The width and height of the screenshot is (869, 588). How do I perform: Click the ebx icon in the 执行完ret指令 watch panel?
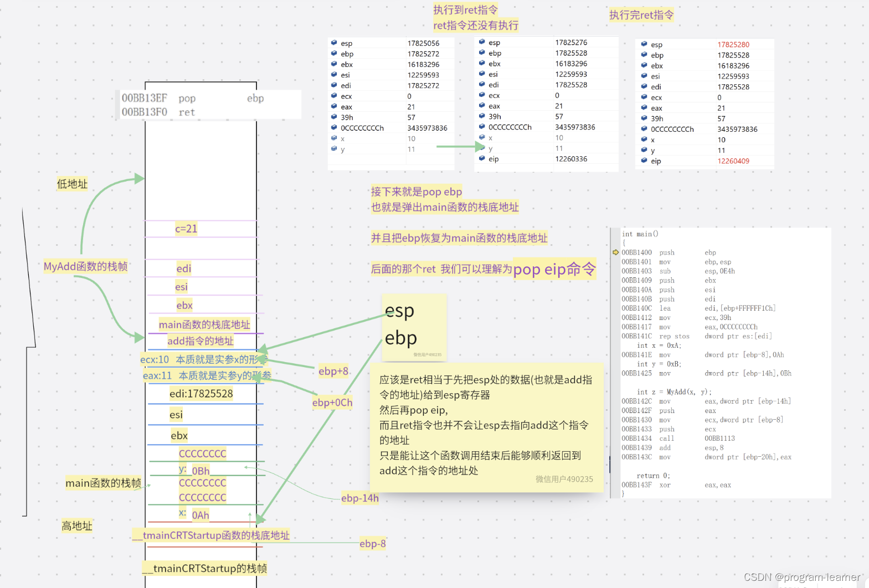click(644, 65)
